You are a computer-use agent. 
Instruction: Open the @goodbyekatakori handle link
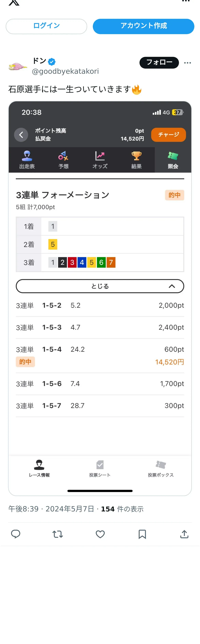(x=65, y=71)
